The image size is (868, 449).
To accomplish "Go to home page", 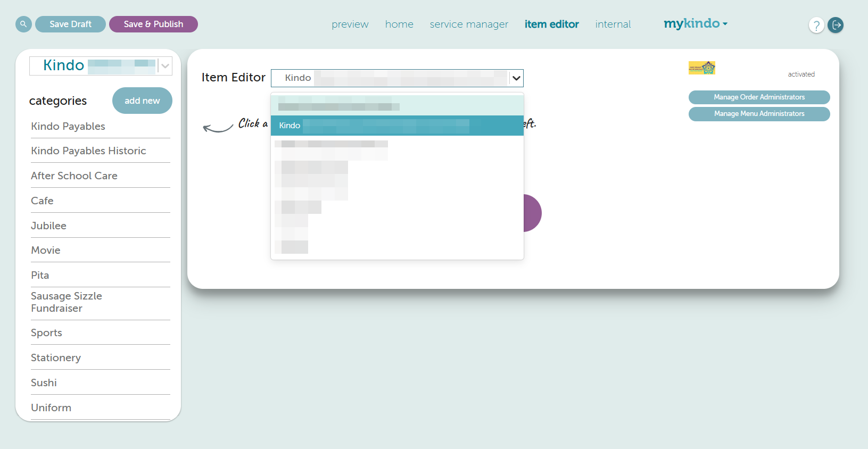I will click(x=399, y=24).
